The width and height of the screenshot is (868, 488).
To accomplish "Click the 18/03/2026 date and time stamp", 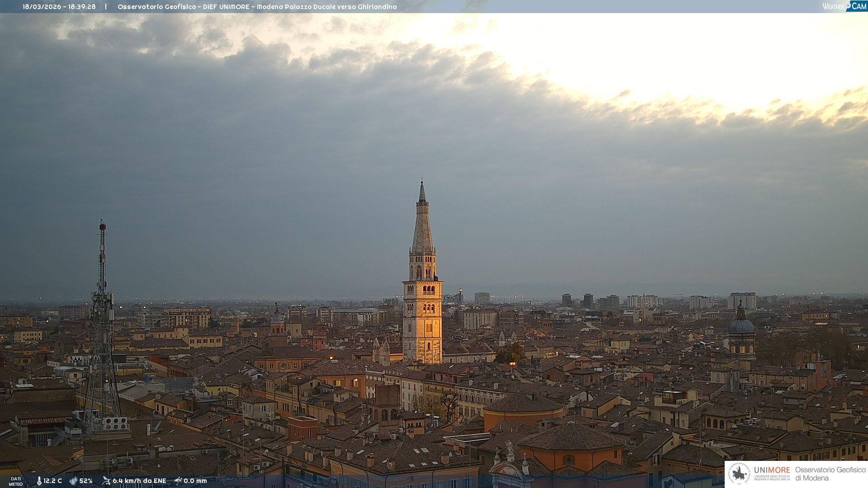I will point(59,7).
